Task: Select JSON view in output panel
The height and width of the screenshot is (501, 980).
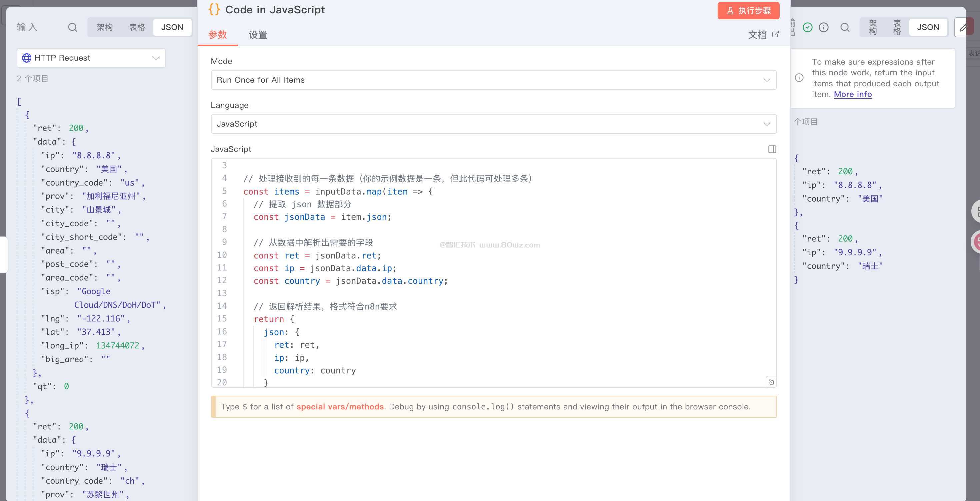Action: point(927,27)
